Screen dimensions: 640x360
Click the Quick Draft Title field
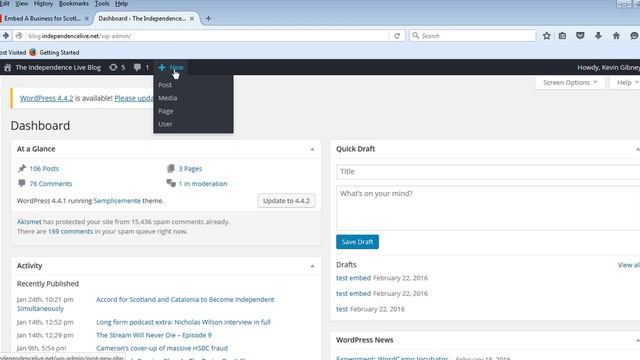click(x=488, y=171)
